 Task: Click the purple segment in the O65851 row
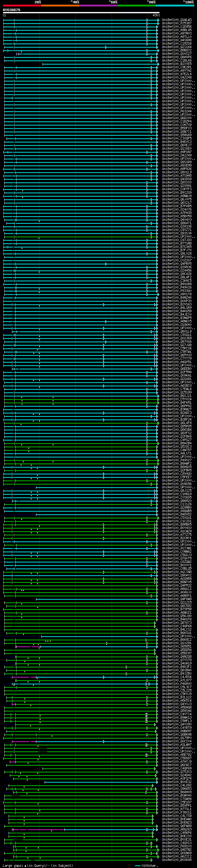(28, 647)
